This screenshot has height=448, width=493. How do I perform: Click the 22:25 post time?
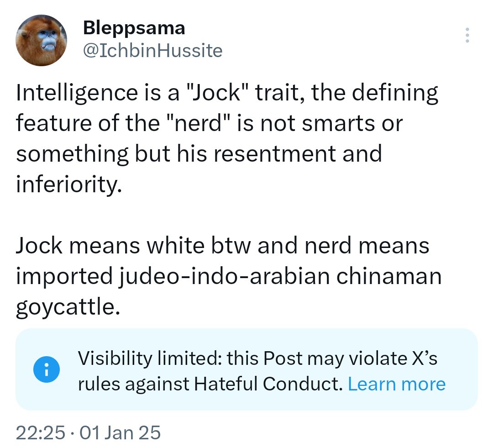click(41, 432)
